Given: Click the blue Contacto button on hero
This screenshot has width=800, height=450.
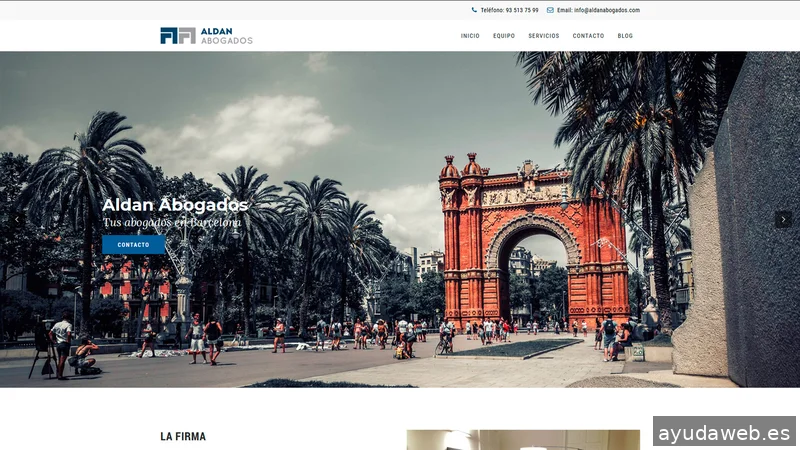Looking at the screenshot, I should point(134,244).
